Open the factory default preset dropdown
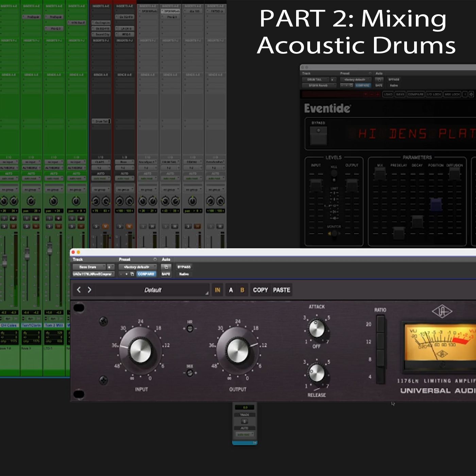This screenshot has height=476, width=476. point(137,267)
